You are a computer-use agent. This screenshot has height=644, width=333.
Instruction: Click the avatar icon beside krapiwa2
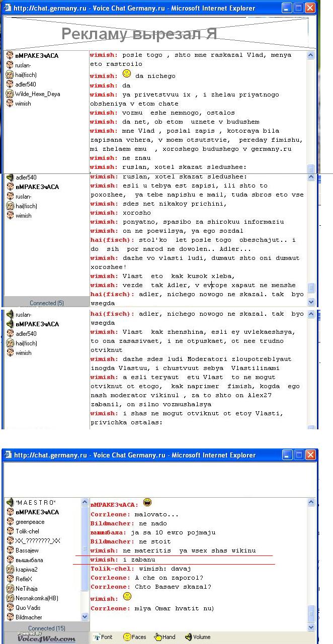pyautogui.click(x=10, y=569)
